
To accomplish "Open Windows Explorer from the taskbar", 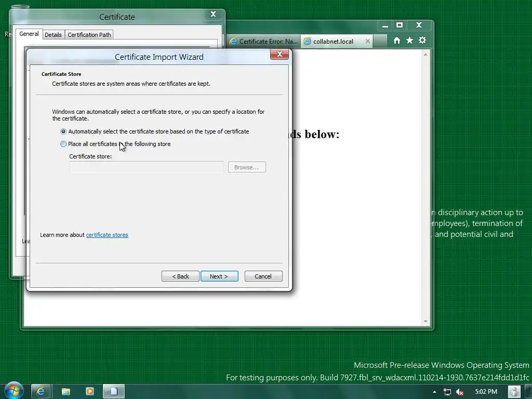I will coord(65,392).
